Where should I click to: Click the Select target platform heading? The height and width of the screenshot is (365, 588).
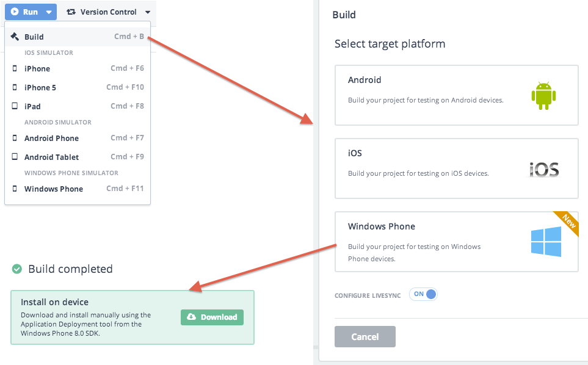[390, 44]
